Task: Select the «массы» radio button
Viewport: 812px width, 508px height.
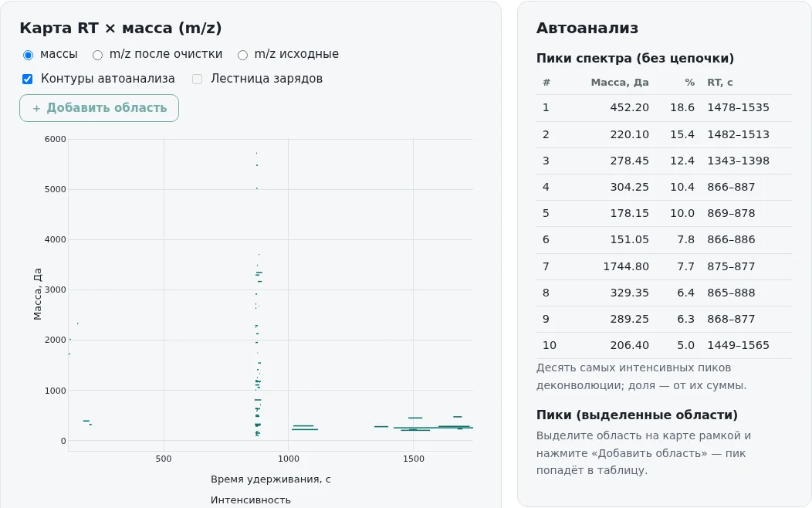Action: point(28,54)
